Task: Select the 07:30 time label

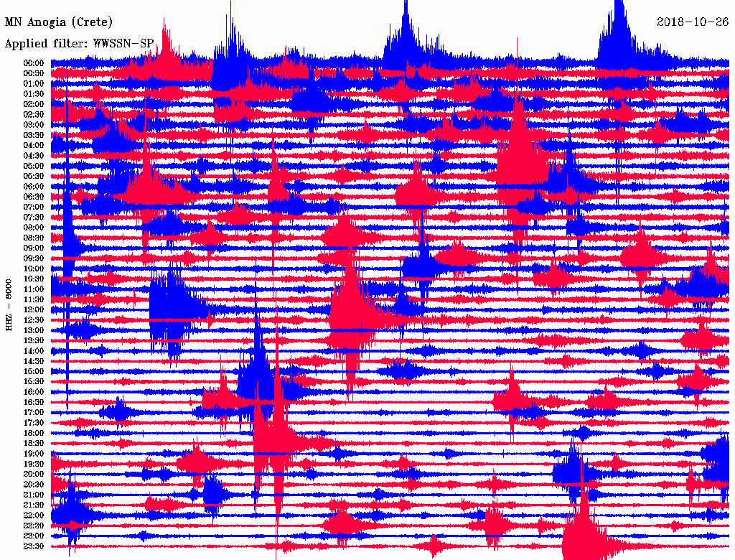Action: pyautogui.click(x=34, y=218)
